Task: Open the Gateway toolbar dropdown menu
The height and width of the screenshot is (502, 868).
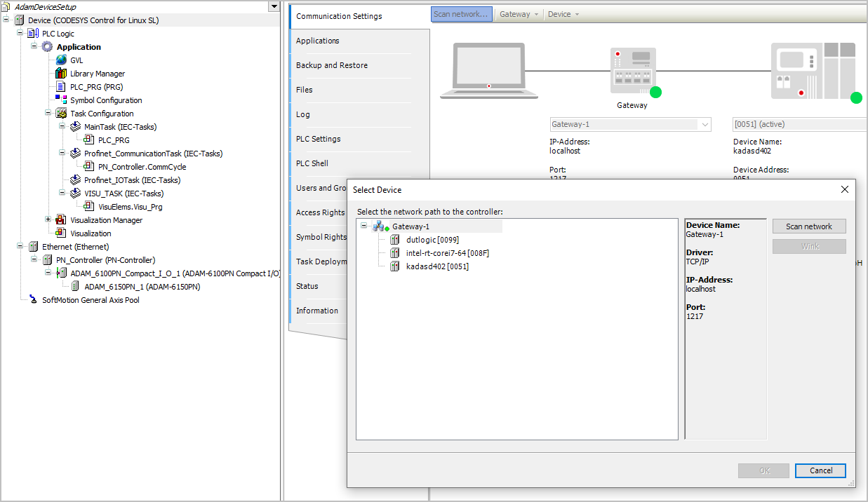Action: (x=519, y=14)
